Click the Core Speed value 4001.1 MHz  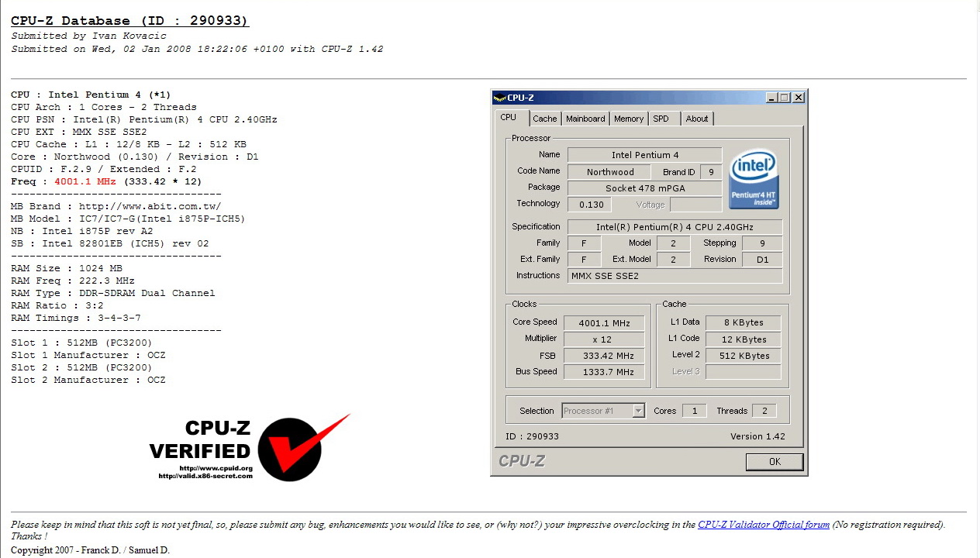click(x=604, y=323)
